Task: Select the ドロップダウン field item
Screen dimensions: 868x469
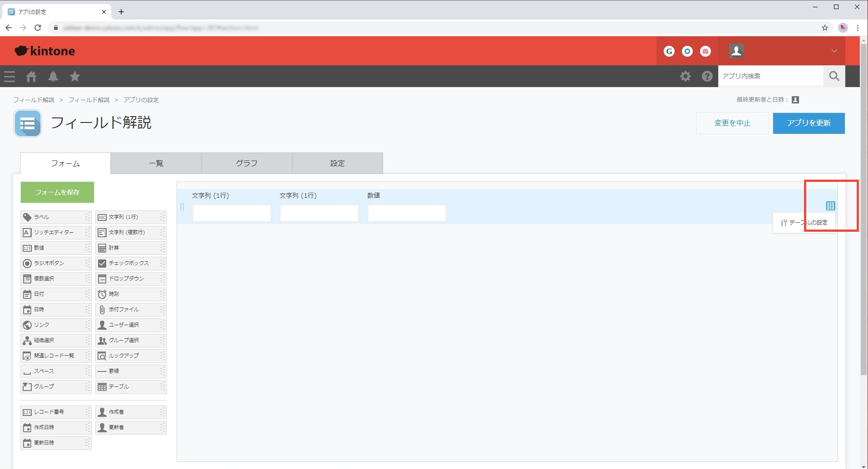Action: pos(131,279)
